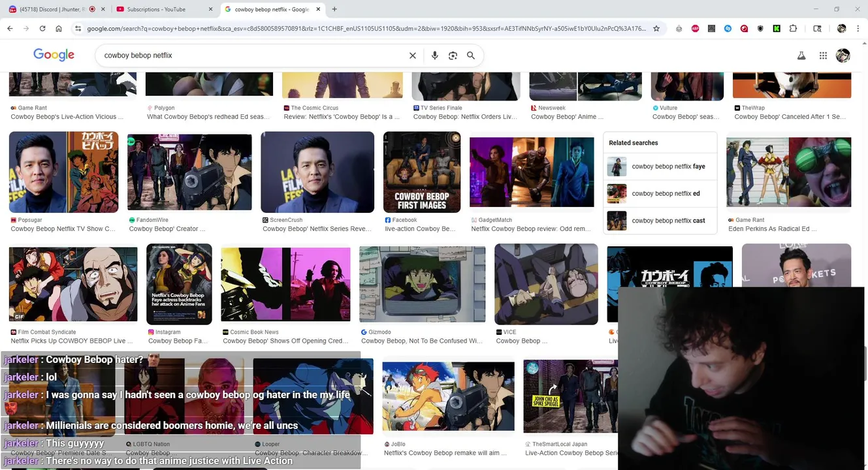Open Instagram Faye actress image

[x=179, y=284]
